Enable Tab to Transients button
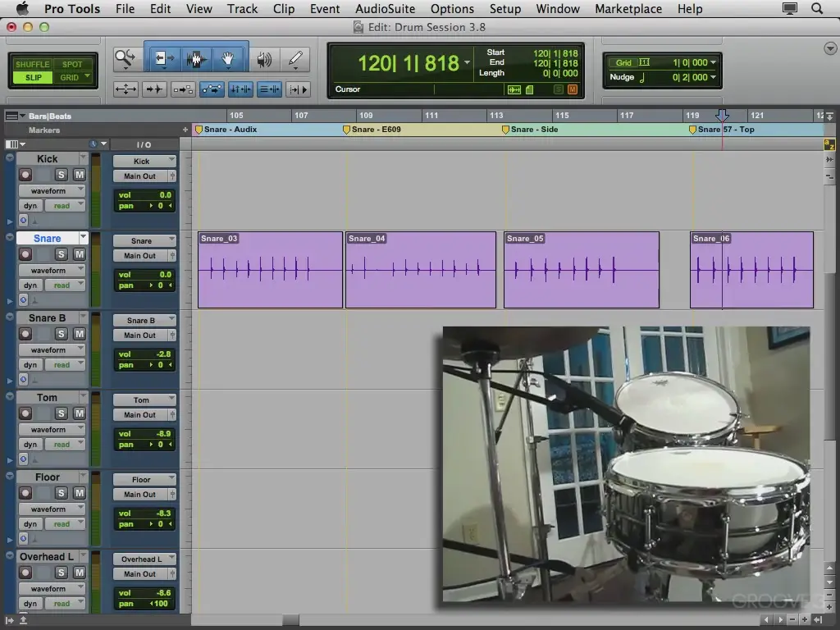Image resolution: width=840 pixels, height=630 pixels. pyautogui.click(x=154, y=89)
